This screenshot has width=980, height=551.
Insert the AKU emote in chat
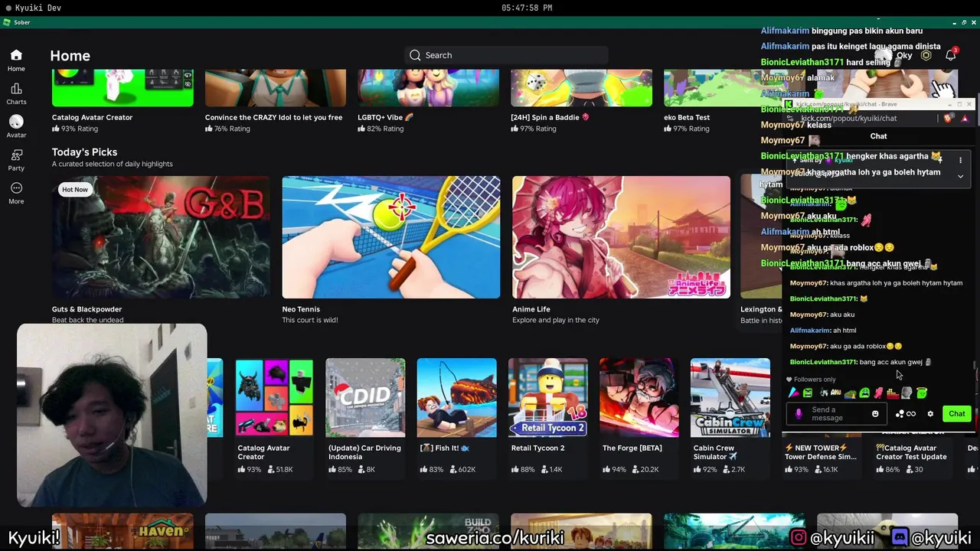(836, 393)
